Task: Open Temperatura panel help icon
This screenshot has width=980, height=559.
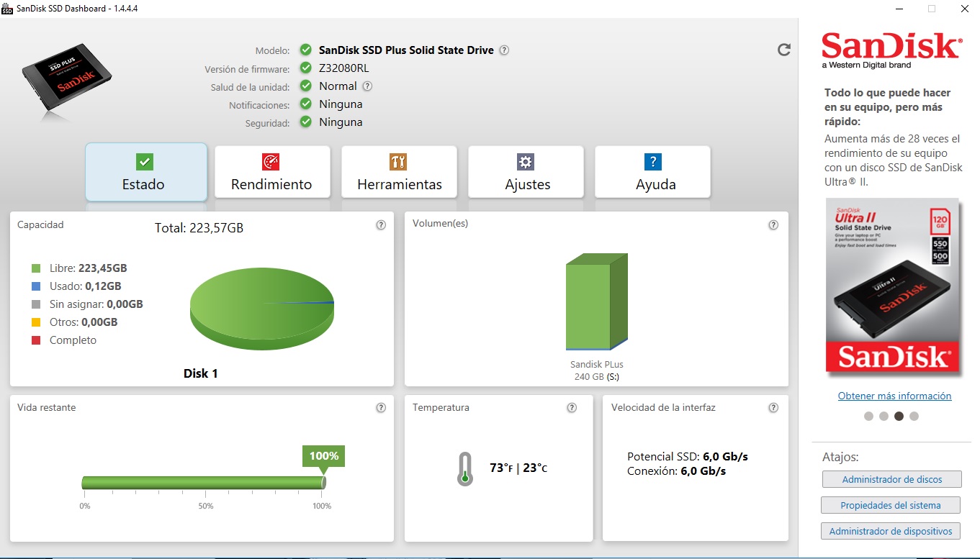Action: click(x=572, y=408)
